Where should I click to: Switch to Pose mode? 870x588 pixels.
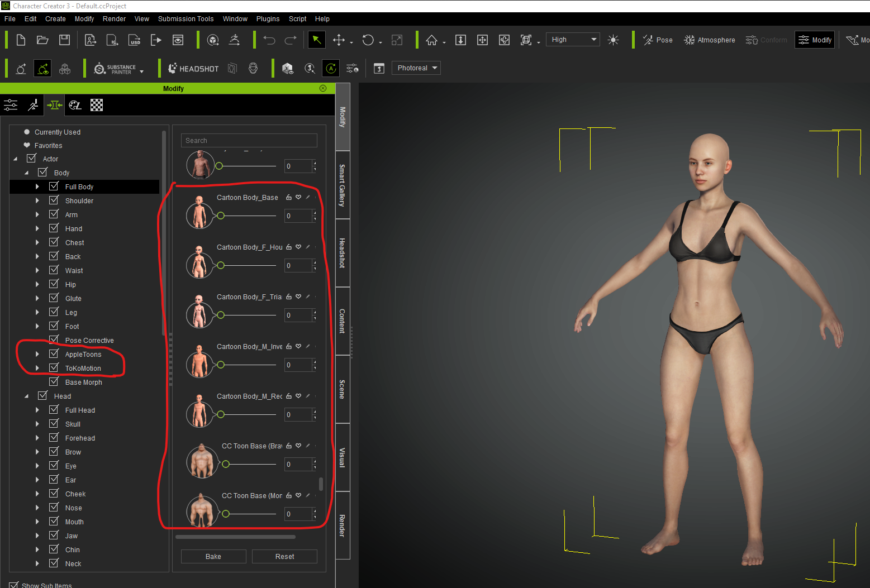658,40
